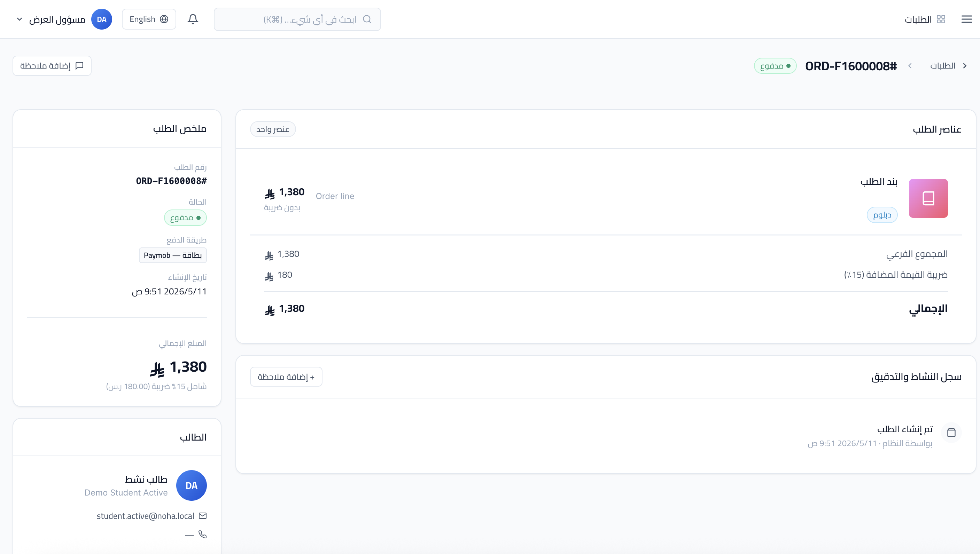
Task: Click the مدفوع status badge in summary
Action: tap(185, 217)
